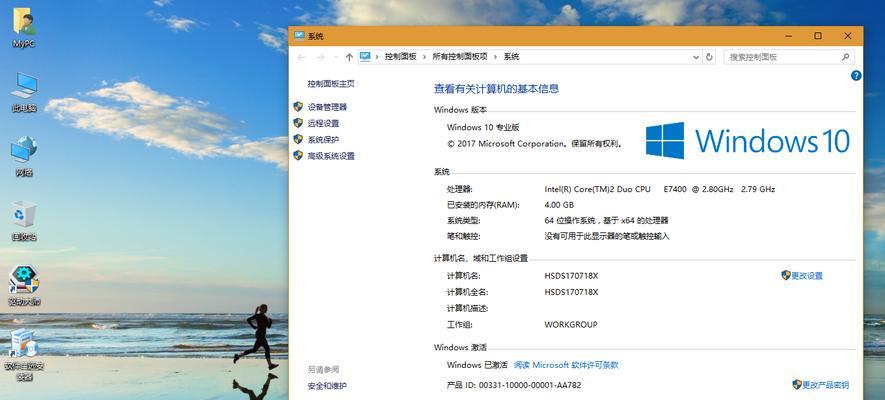
Task: Click the forward arrow in the address bar
Action: pos(321,57)
